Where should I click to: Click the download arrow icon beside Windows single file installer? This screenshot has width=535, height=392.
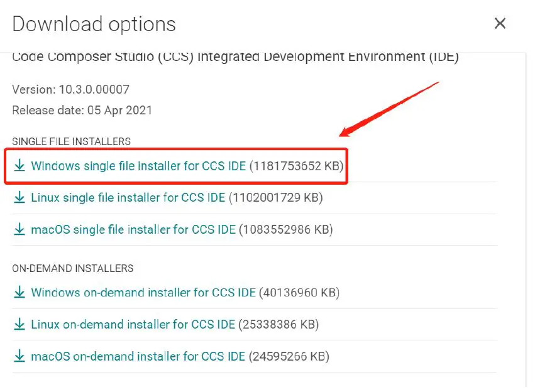pyautogui.click(x=19, y=166)
